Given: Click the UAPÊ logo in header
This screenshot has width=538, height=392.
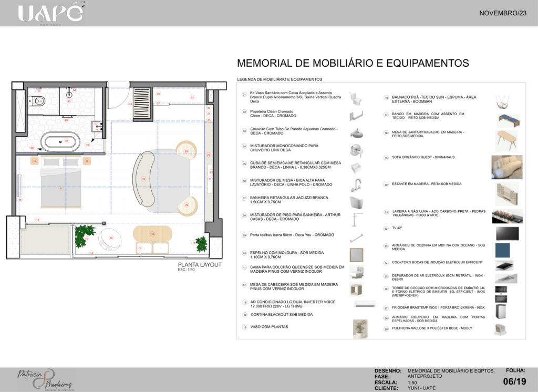Looking at the screenshot, I should click(50, 14).
